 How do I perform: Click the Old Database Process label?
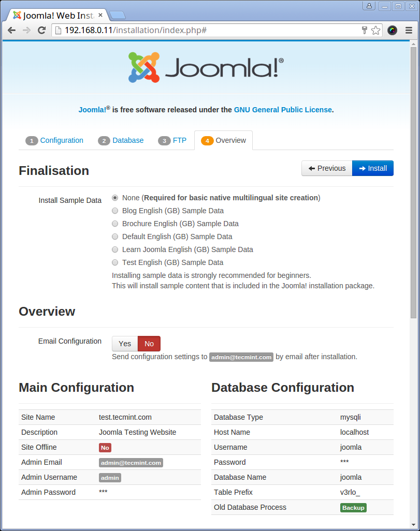[x=250, y=507]
